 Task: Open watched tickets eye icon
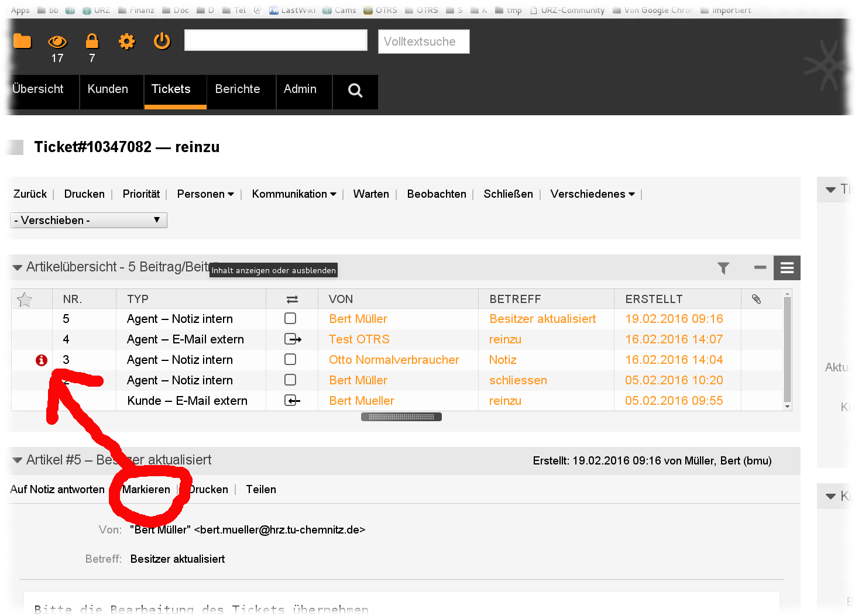pyautogui.click(x=57, y=42)
